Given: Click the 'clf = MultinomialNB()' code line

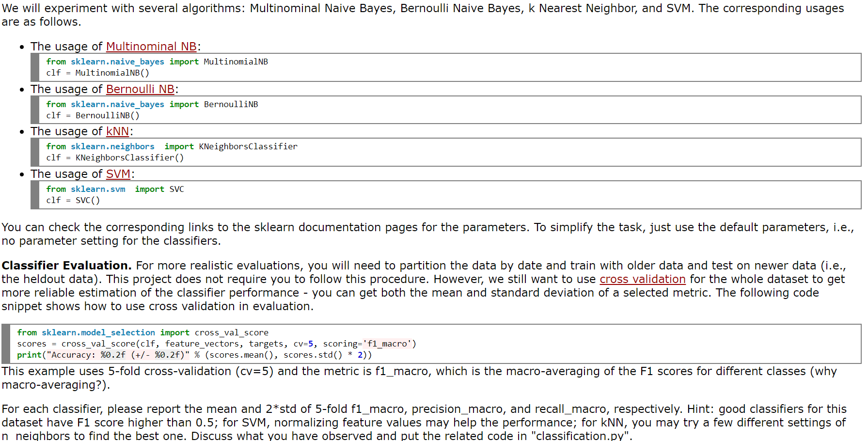Looking at the screenshot, I should coord(98,73).
